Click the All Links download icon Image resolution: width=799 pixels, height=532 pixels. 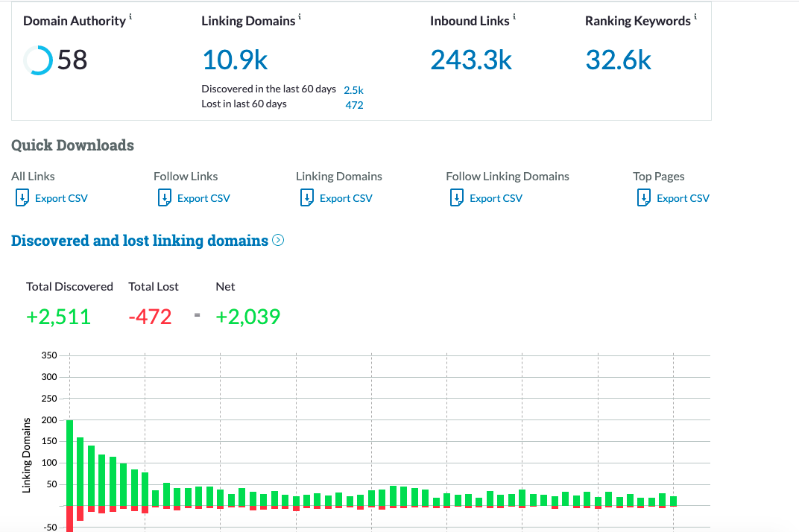pos(22,198)
